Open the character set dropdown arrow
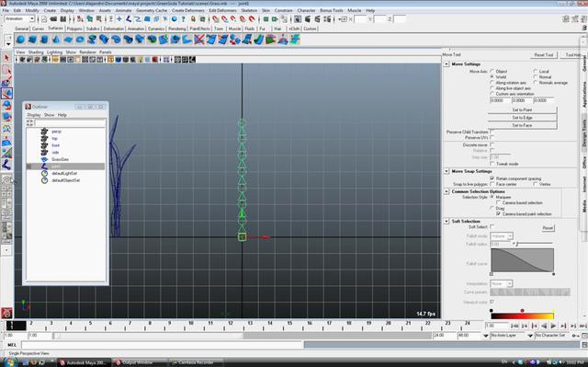588x367 pixels. tap(530, 336)
